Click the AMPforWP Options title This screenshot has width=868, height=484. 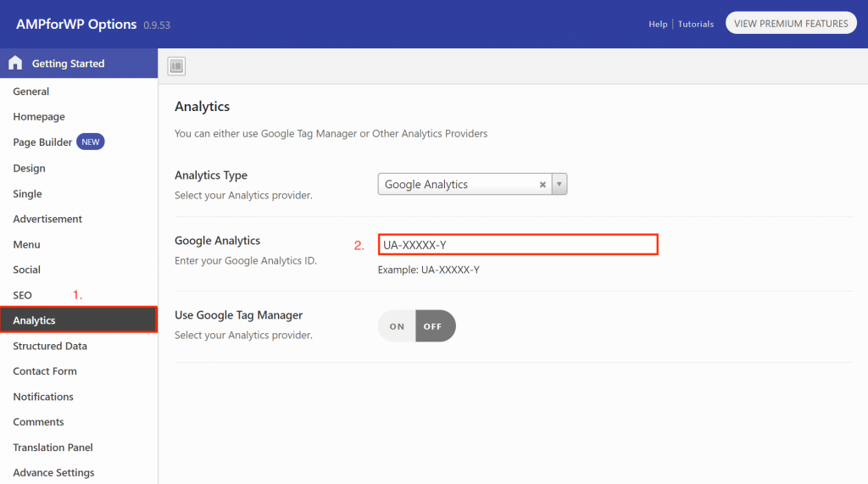click(76, 25)
